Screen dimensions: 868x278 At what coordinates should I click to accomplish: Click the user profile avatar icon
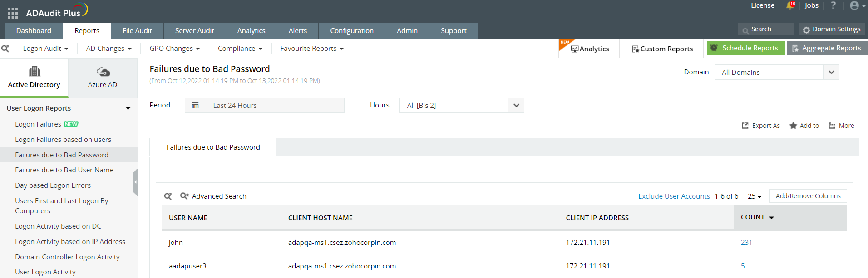click(854, 5)
